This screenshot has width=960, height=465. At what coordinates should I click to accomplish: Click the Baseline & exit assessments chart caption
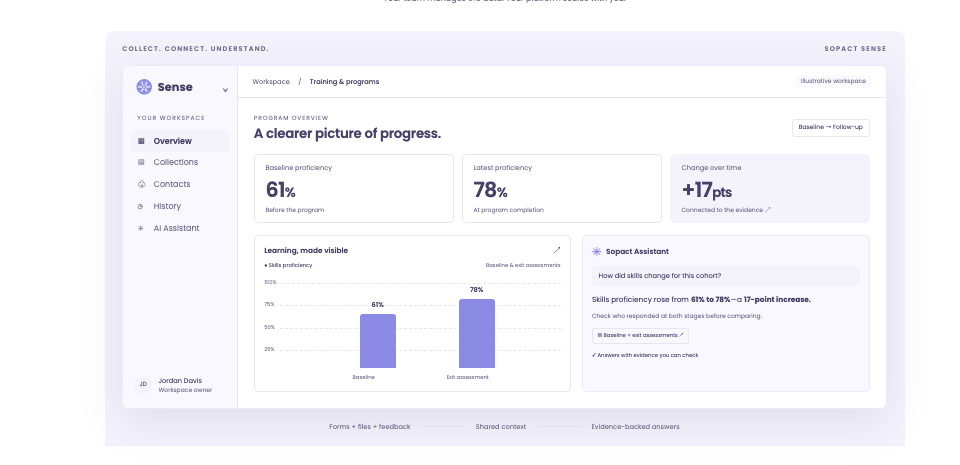[523, 266]
